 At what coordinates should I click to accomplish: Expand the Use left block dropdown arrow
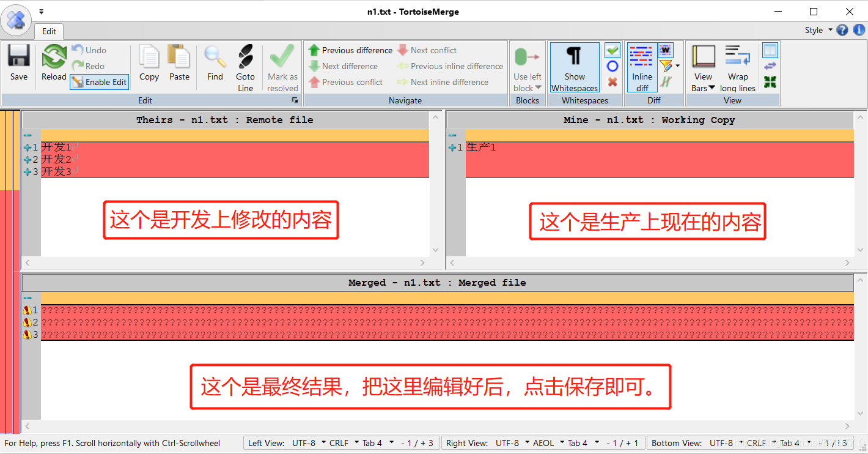tap(538, 88)
